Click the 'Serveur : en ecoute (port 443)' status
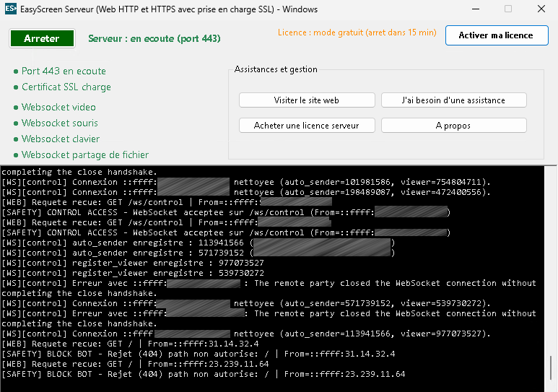558x392 pixels. 154,38
